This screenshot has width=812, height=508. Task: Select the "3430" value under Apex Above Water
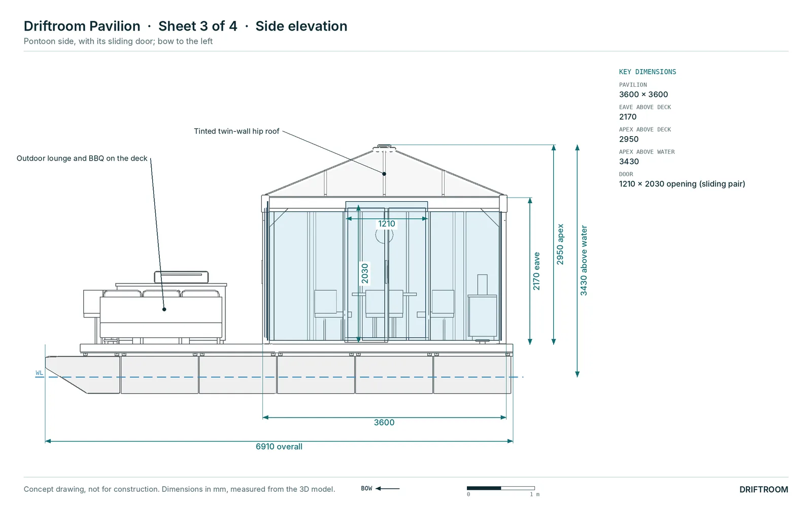click(629, 162)
